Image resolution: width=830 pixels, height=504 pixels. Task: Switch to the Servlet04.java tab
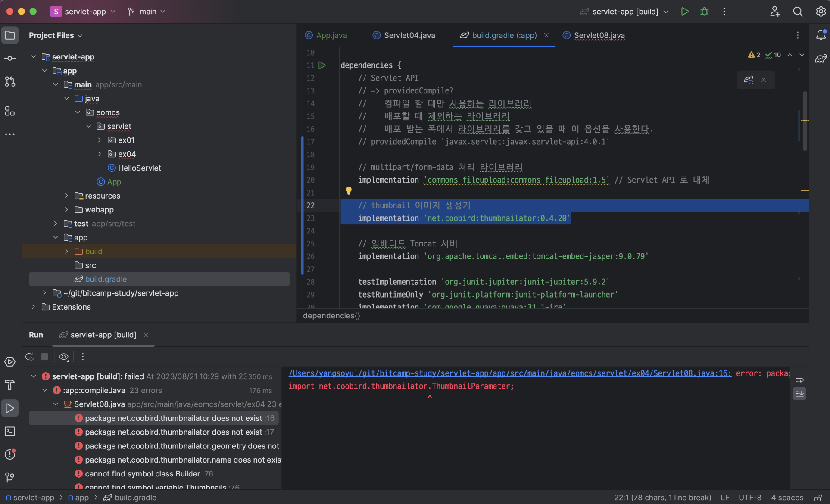[x=409, y=35]
